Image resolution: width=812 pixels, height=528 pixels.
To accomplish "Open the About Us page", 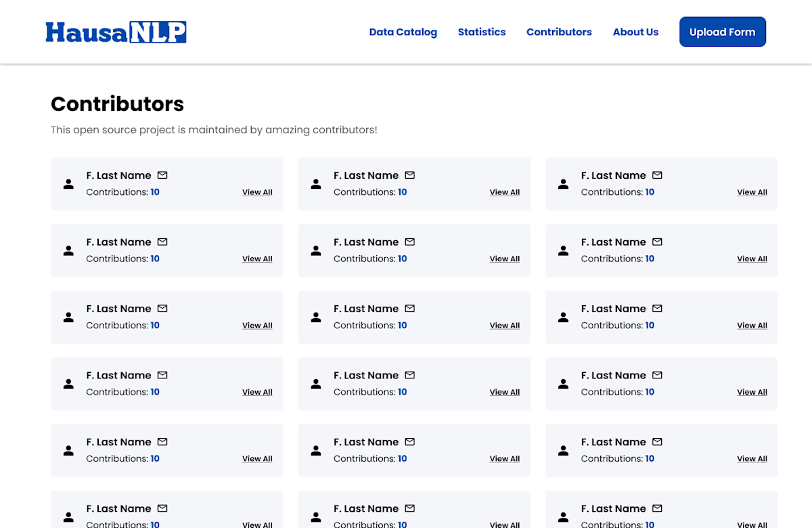I will tap(635, 32).
